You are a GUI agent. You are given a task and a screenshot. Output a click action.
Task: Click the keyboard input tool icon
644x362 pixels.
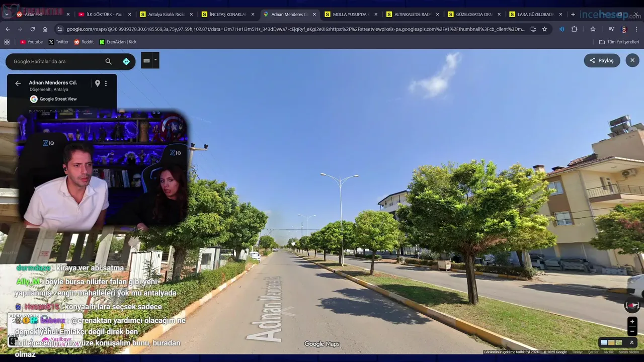(x=146, y=60)
